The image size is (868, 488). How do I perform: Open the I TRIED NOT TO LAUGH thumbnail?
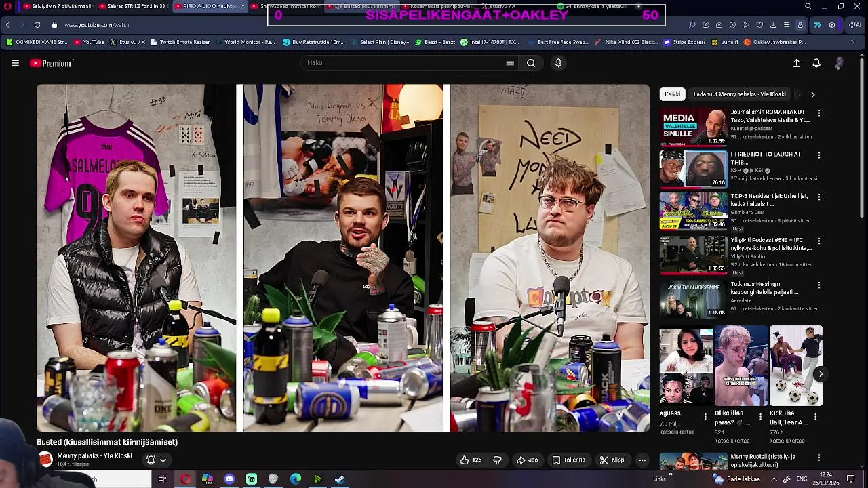coord(693,168)
